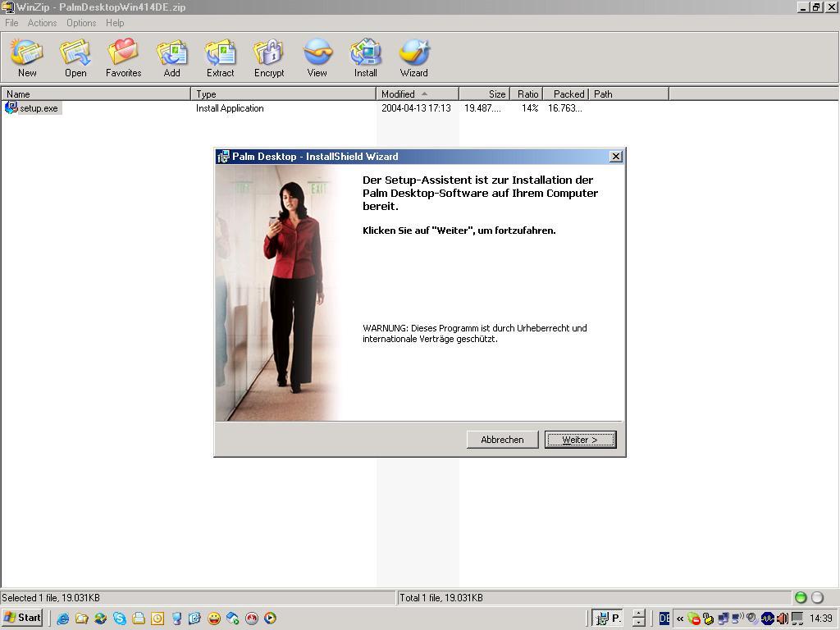Click the Windows Start button
Viewport: 840px width, 630px height.
click(22, 618)
